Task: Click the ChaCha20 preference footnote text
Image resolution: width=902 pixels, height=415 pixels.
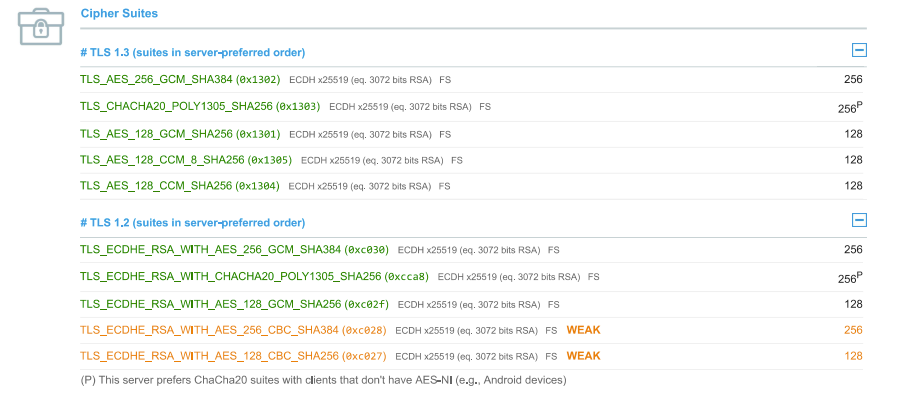Action: tap(323, 380)
